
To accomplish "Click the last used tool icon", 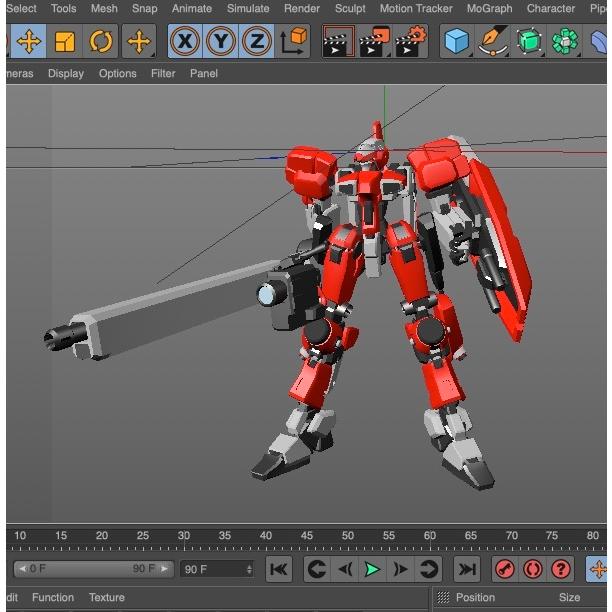I will (139, 41).
